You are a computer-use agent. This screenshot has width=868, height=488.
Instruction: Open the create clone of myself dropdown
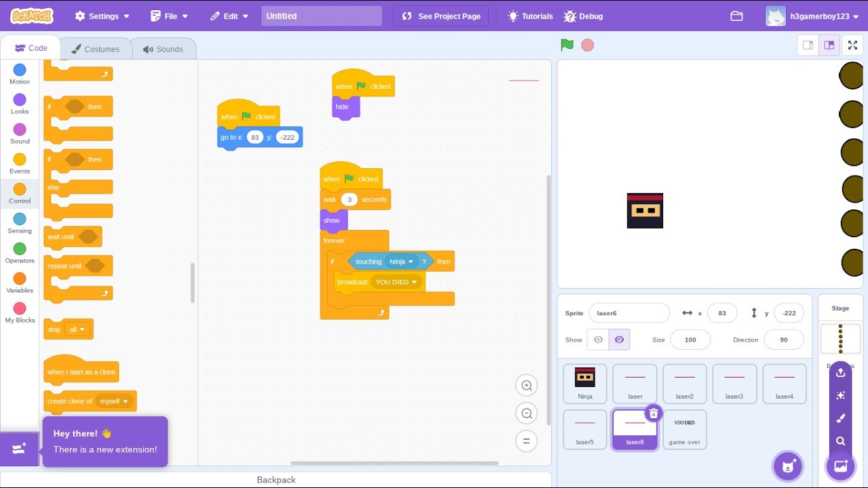pos(114,401)
